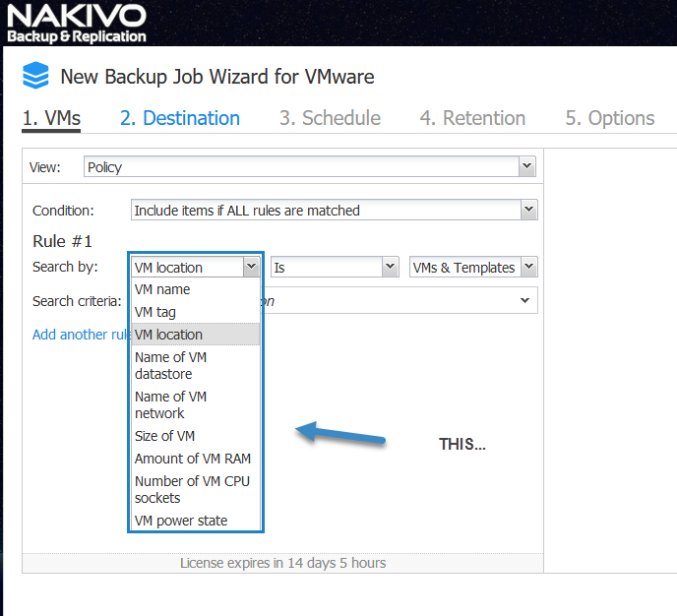This screenshot has height=616, width=677.
Task: Click the 'Condition:' label
Action: [x=63, y=211]
